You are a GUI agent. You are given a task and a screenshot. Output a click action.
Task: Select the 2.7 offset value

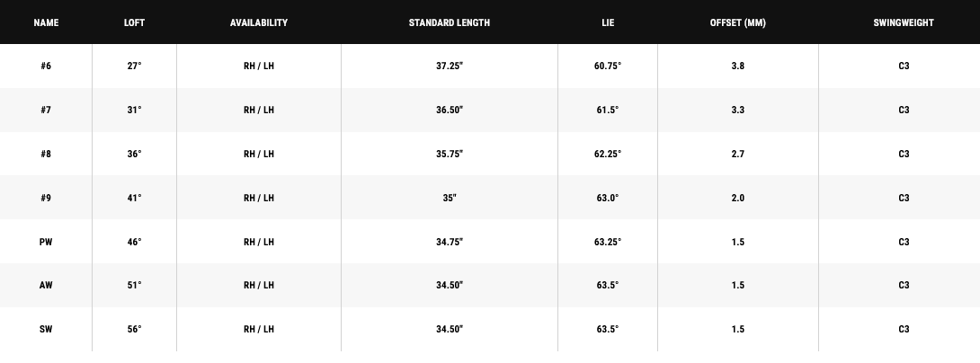737,154
